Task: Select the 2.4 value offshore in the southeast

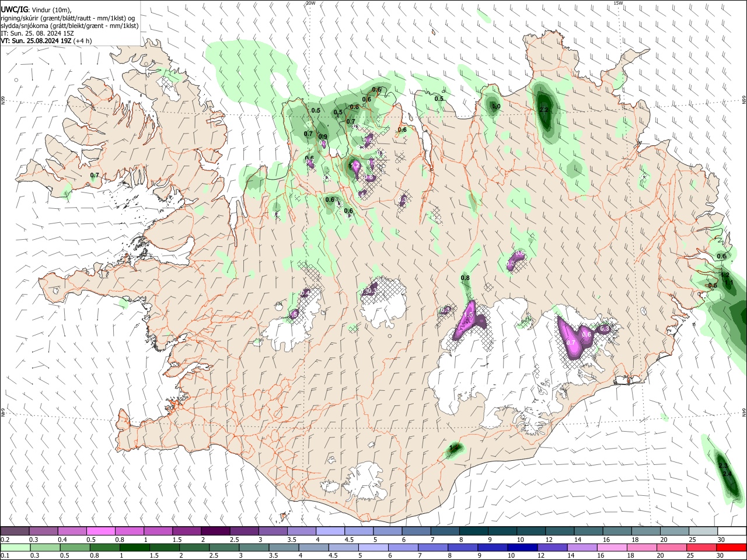Action: 727,474
